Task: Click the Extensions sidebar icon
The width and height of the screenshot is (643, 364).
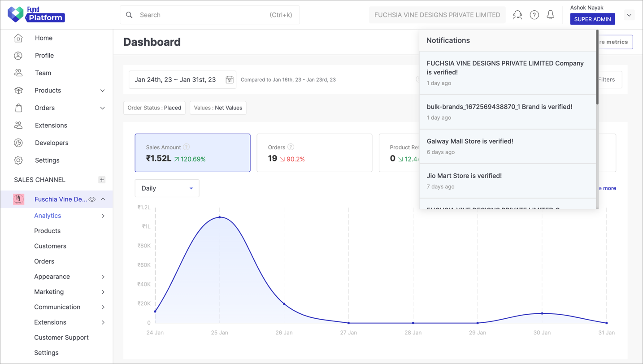Action: pyautogui.click(x=18, y=126)
